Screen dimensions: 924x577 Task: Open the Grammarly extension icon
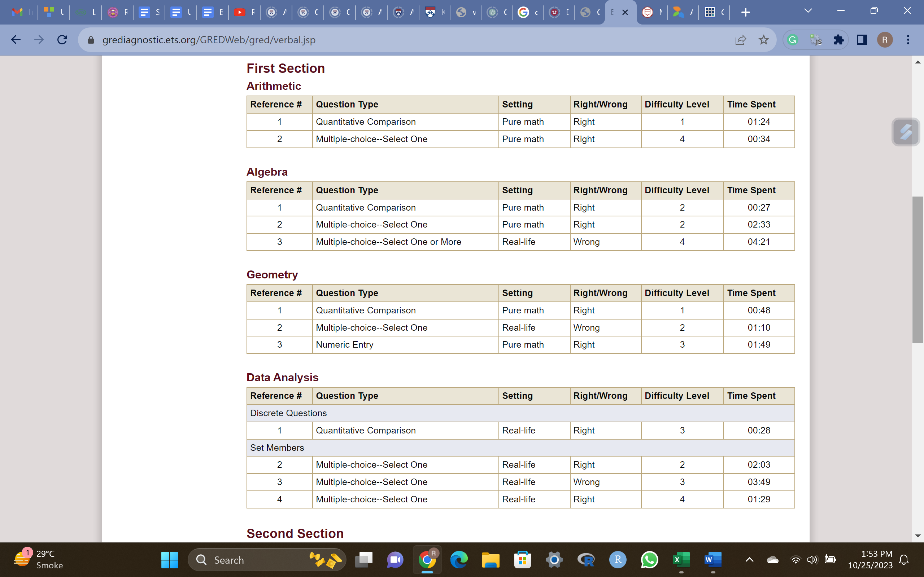click(793, 40)
